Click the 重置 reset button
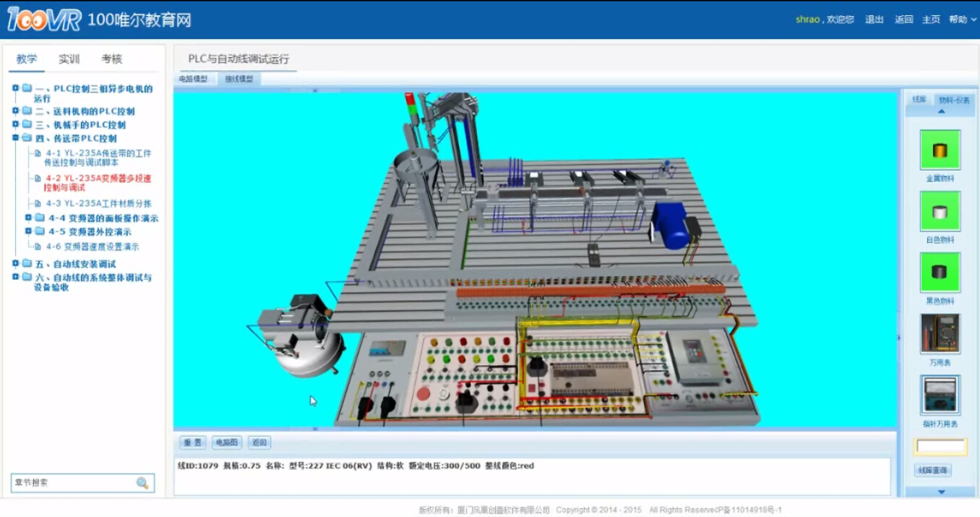This screenshot has width=980, height=517. click(x=192, y=443)
